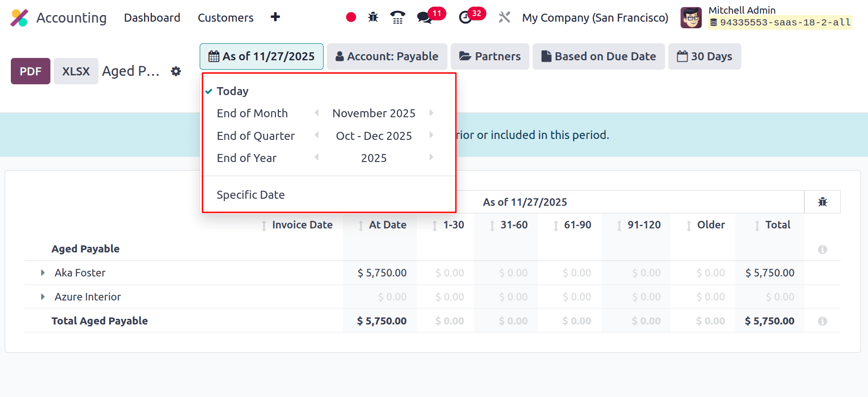Open the 30 Days interval dropdown
Screen dimensions: 868x397
(705, 57)
